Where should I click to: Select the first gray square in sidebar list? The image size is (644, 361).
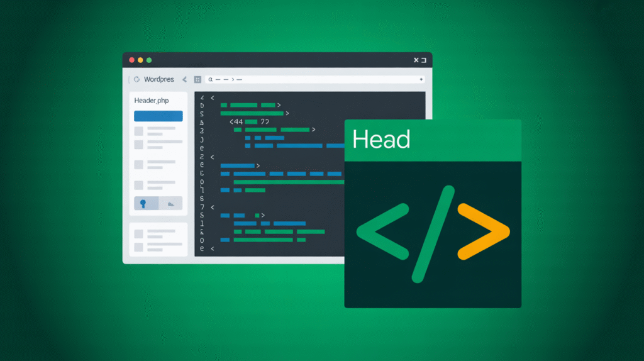click(138, 131)
